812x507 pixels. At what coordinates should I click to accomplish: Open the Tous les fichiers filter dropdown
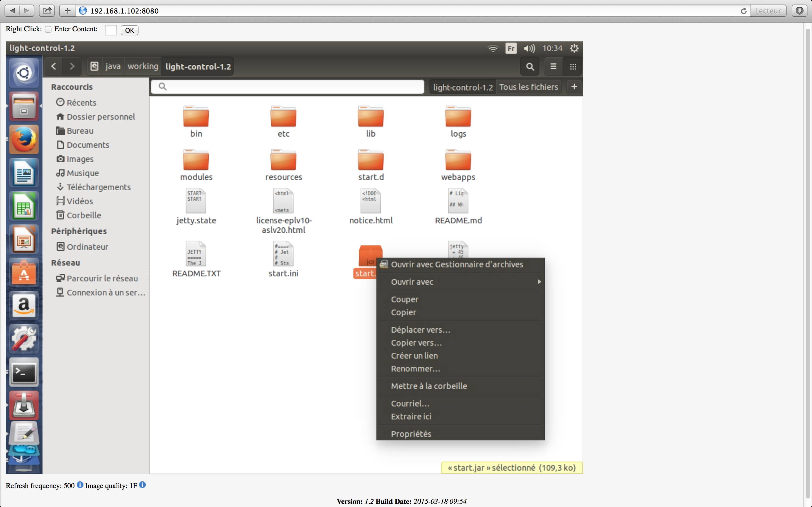[x=528, y=87]
